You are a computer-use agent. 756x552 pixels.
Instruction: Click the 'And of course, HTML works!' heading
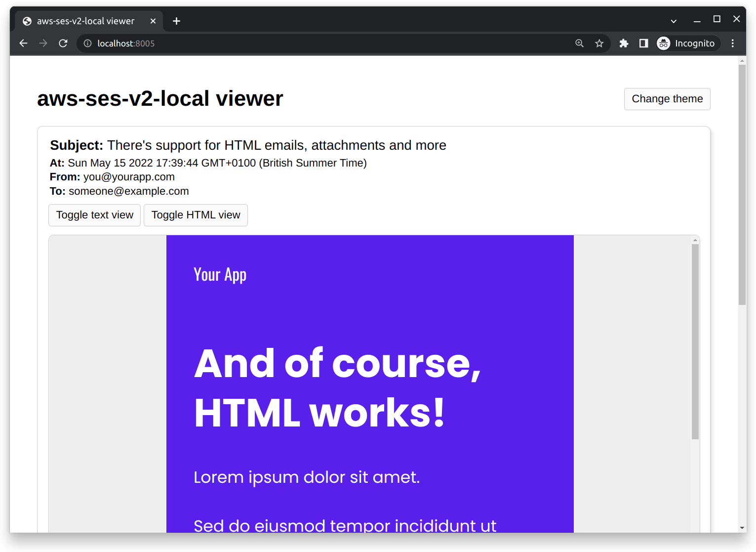337,388
